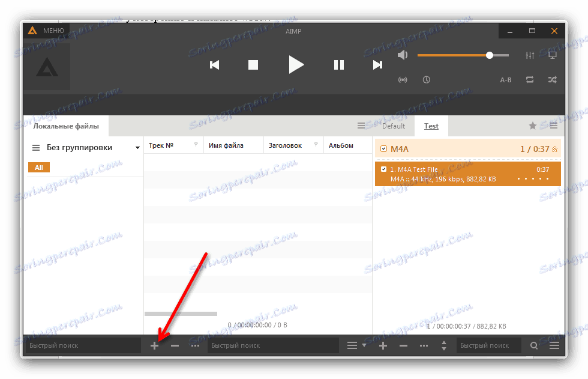Select track 1. M4A Test File

coord(467,174)
